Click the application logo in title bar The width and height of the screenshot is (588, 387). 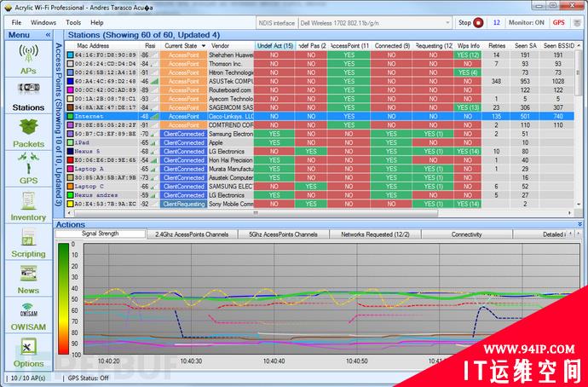point(8,8)
